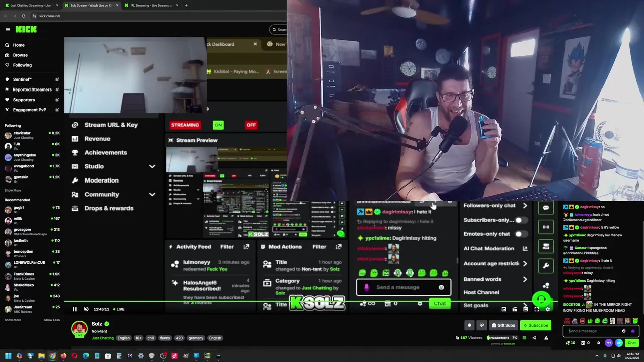Viewport: 644px width, 362px height.
Task: Open chat settings gear below the message box
Action: (x=598, y=343)
